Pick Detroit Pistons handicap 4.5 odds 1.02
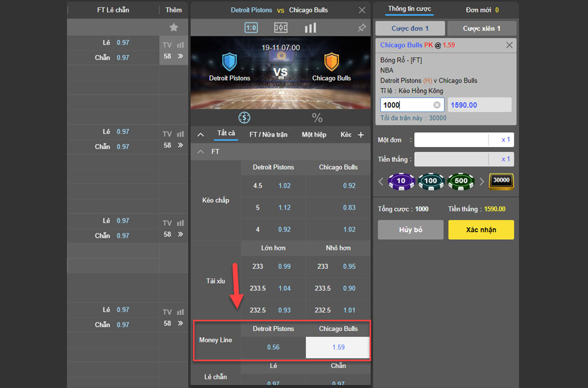The image size is (588, 388). (284, 186)
